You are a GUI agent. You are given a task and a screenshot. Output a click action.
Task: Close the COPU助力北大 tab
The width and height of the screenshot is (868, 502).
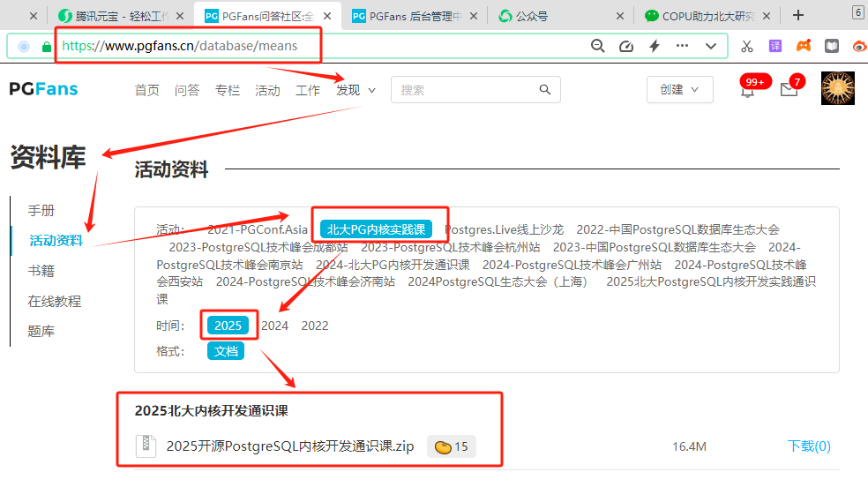767,17
